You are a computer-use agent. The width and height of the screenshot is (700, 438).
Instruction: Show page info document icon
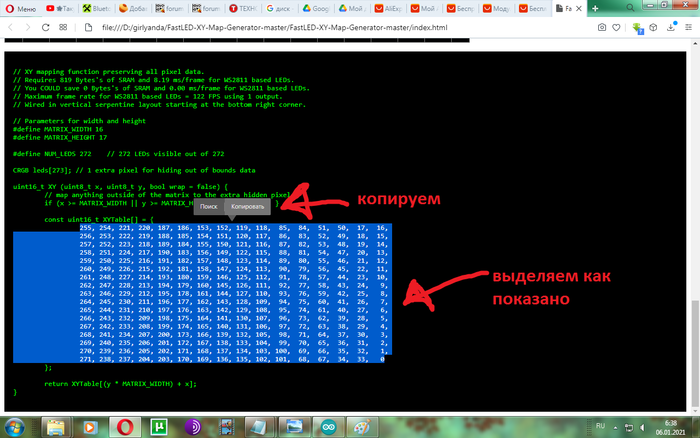[x=88, y=27]
